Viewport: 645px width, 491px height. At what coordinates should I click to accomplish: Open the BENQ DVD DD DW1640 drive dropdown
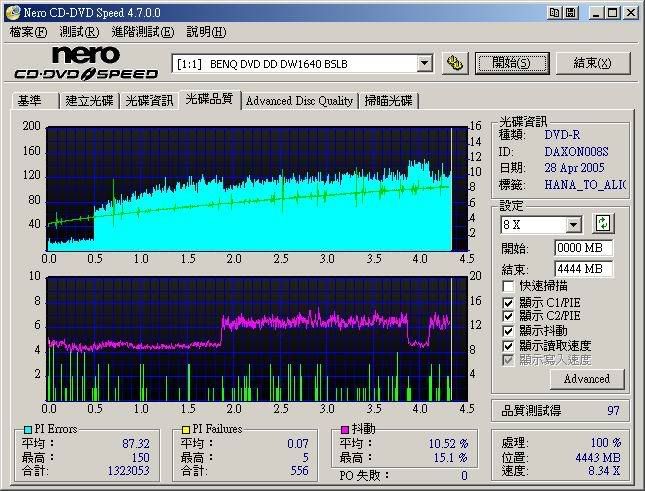tap(424, 64)
